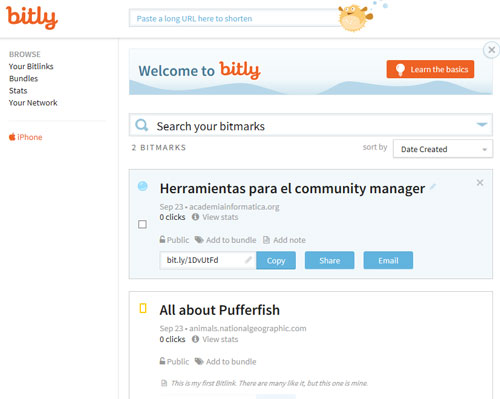Click the blue globe favicon for Herramientas
Viewport: 500px width, 399px height.
pos(143,186)
